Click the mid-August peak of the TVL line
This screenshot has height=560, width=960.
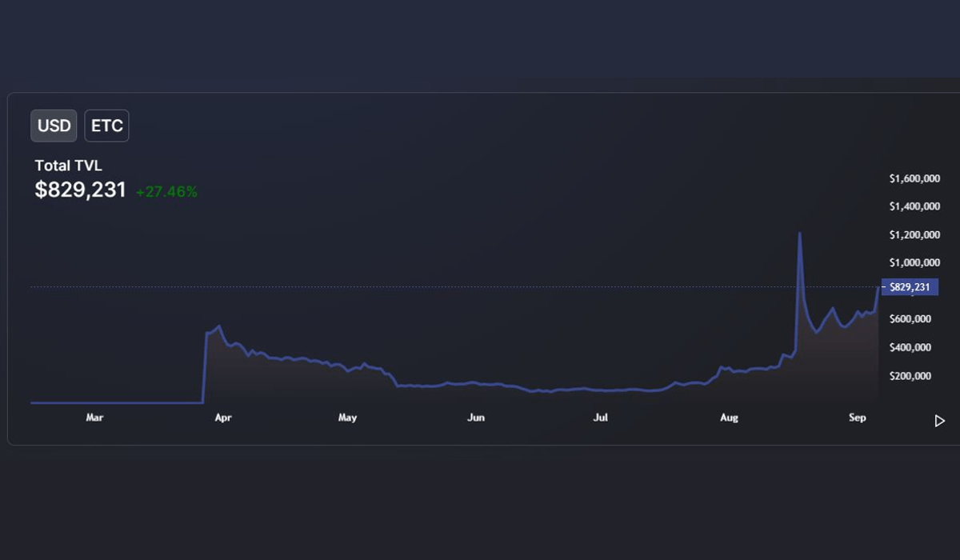(x=799, y=234)
